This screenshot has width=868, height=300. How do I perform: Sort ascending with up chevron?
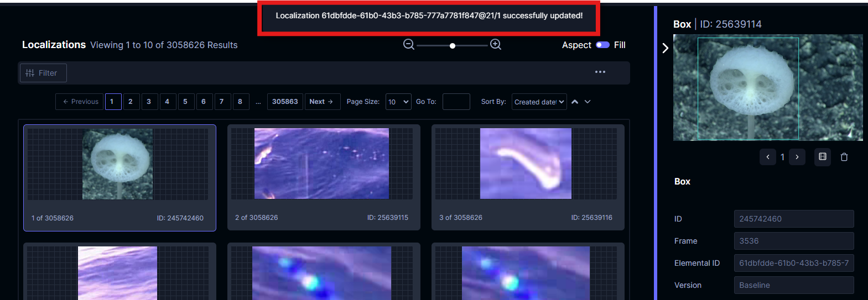pyautogui.click(x=575, y=102)
